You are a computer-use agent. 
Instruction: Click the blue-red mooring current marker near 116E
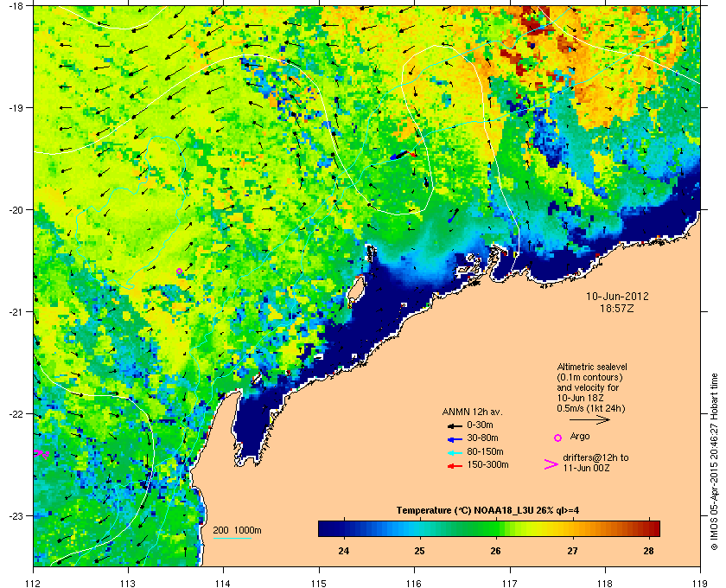[404, 155]
